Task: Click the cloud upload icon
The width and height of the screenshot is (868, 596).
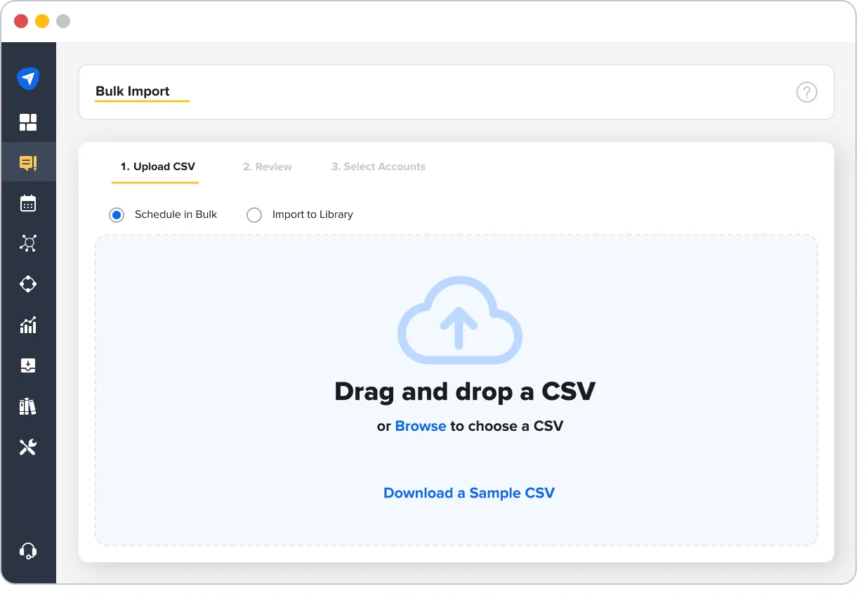Action: point(459,320)
